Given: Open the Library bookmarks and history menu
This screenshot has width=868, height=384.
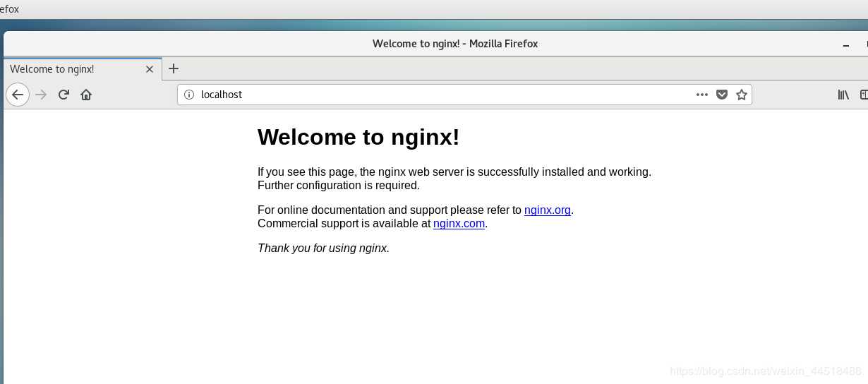Looking at the screenshot, I should (x=843, y=95).
